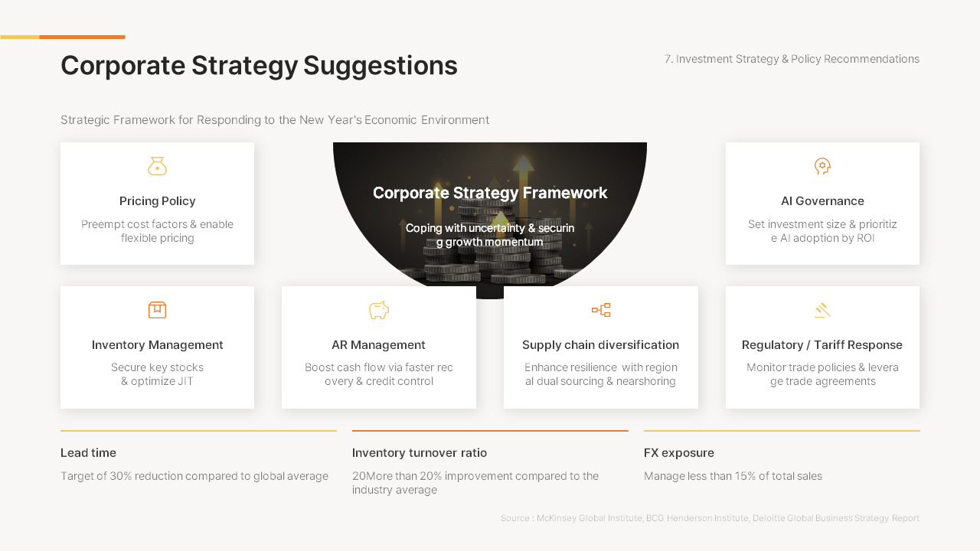Click the supply chain diversification diagram icon
Viewport: 980px width, 551px height.
click(x=601, y=310)
